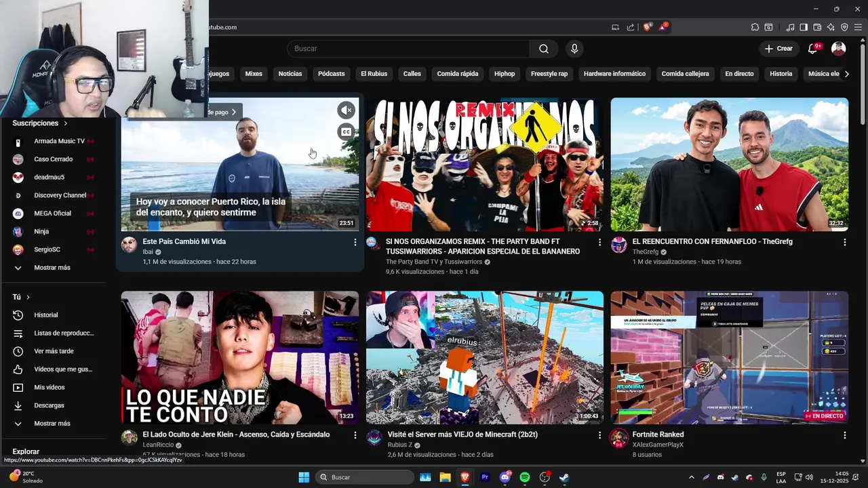868x488 pixels.
Task: Select the En directo filter chip
Action: coord(739,74)
